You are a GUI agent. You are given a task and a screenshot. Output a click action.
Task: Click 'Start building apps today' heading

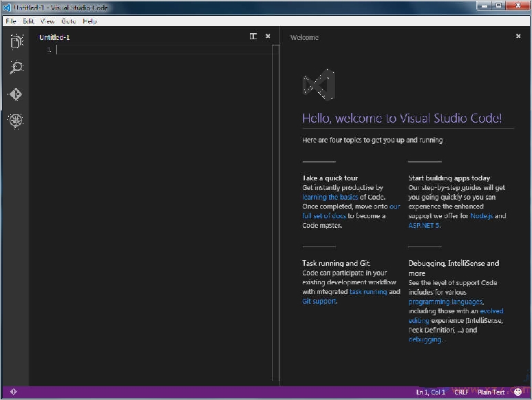(449, 178)
